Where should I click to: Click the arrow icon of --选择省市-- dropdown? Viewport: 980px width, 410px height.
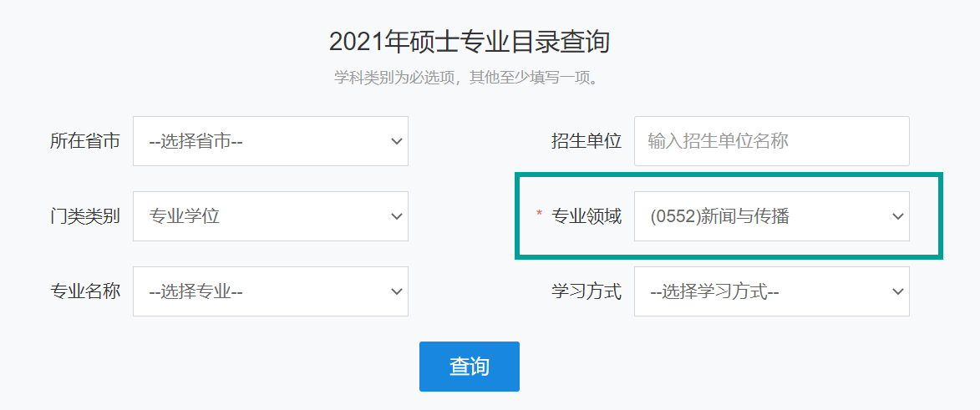[x=397, y=141]
